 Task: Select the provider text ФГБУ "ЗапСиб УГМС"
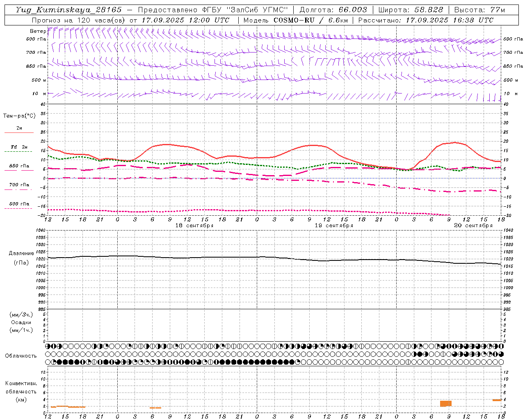click(x=244, y=10)
